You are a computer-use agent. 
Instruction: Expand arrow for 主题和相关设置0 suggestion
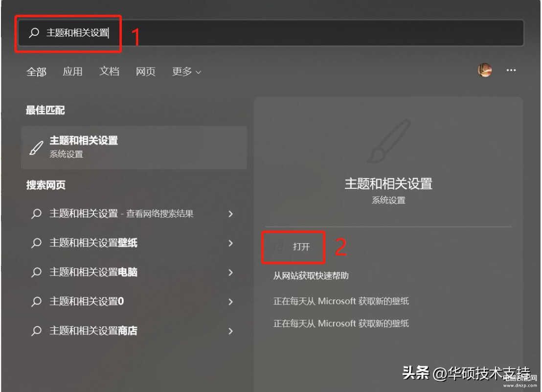[x=230, y=302]
